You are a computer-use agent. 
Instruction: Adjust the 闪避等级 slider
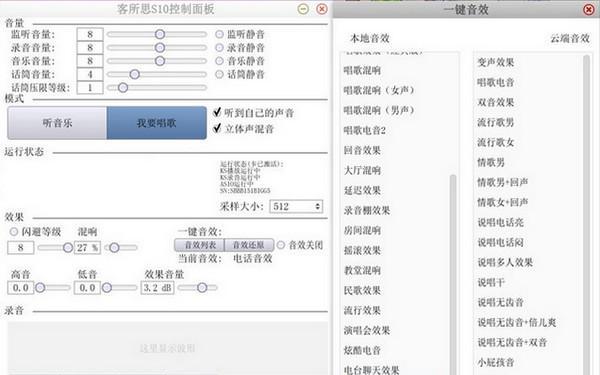(55, 248)
